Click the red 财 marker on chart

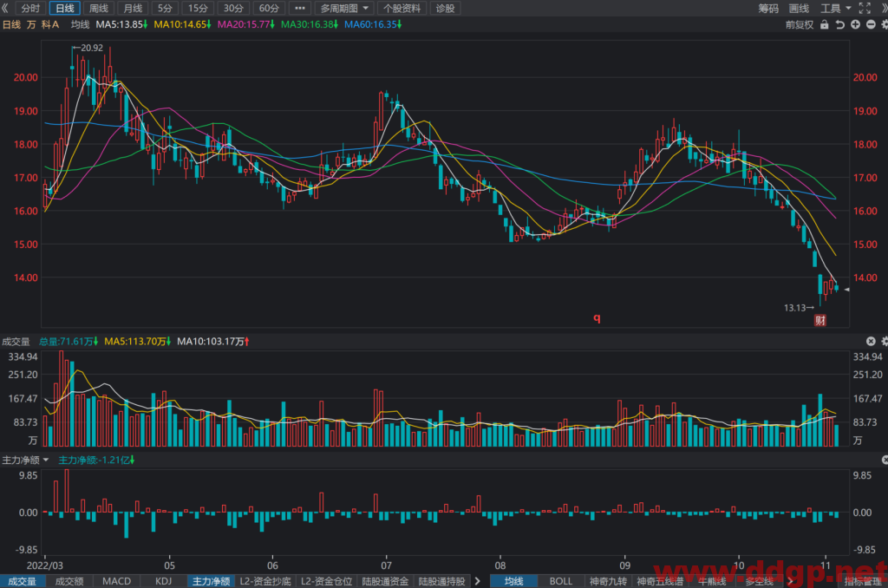820,321
